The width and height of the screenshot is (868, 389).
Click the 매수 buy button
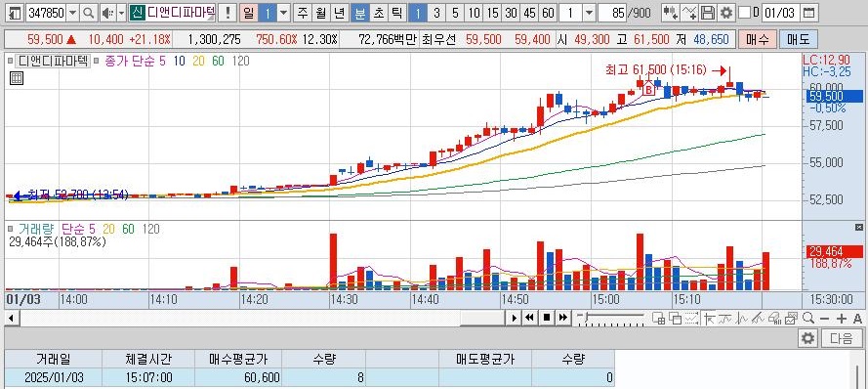click(x=758, y=39)
